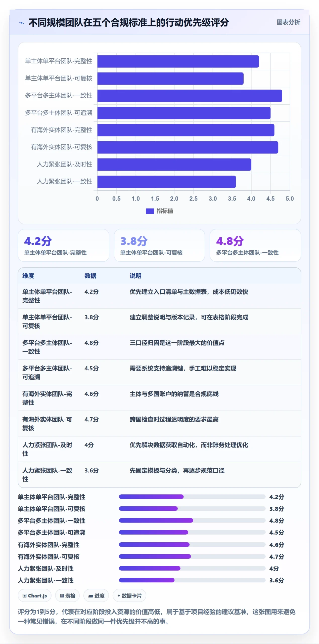Click progress bar for 有海外实体团队-完整性
The height and width of the screenshot is (644, 319).
(x=192, y=544)
